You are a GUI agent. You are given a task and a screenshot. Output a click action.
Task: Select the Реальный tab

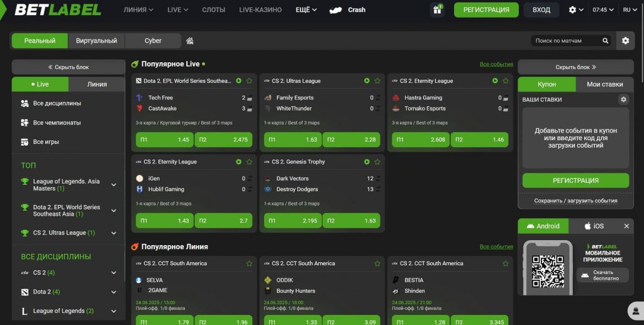40,41
